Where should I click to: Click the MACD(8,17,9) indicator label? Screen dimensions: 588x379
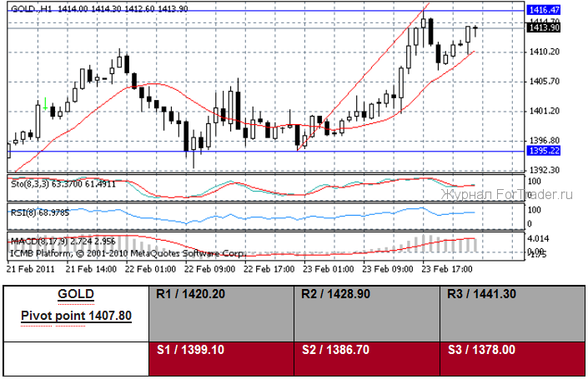pyautogui.click(x=63, y=242)
